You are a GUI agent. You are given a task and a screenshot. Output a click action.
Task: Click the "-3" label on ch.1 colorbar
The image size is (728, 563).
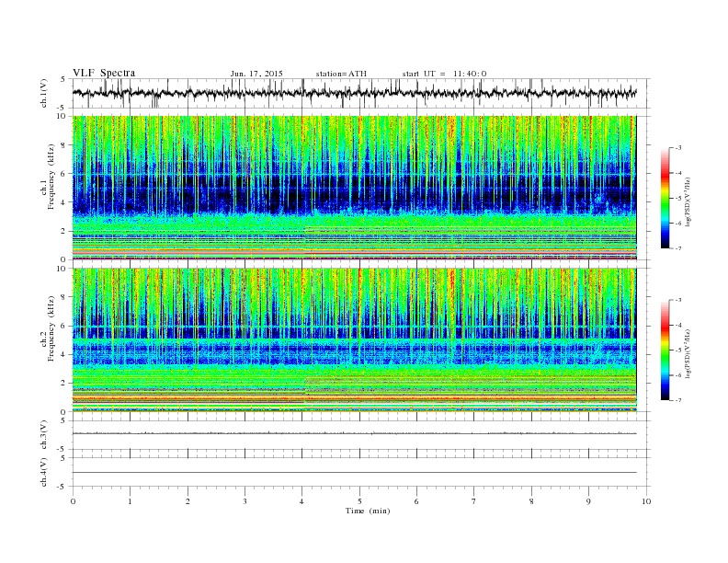tap(677, 148)
